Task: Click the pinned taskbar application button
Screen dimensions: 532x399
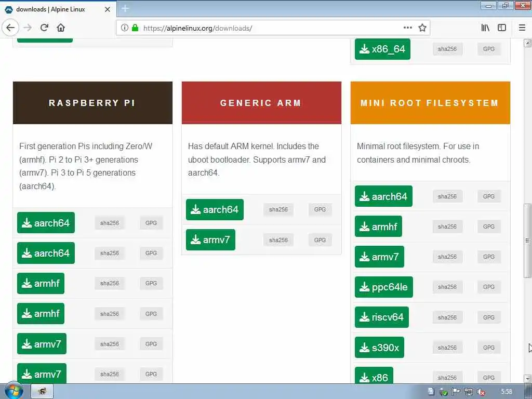Action: pos(42,391)
